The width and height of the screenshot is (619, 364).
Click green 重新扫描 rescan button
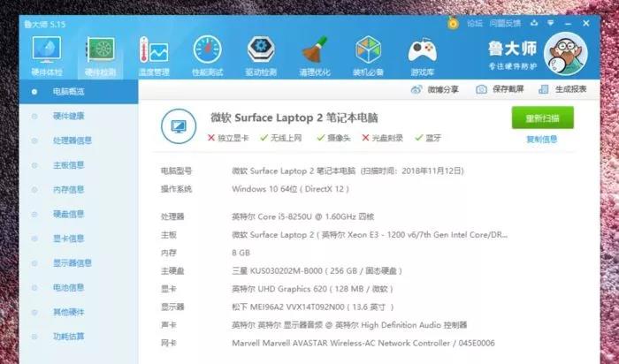[542, 118]
